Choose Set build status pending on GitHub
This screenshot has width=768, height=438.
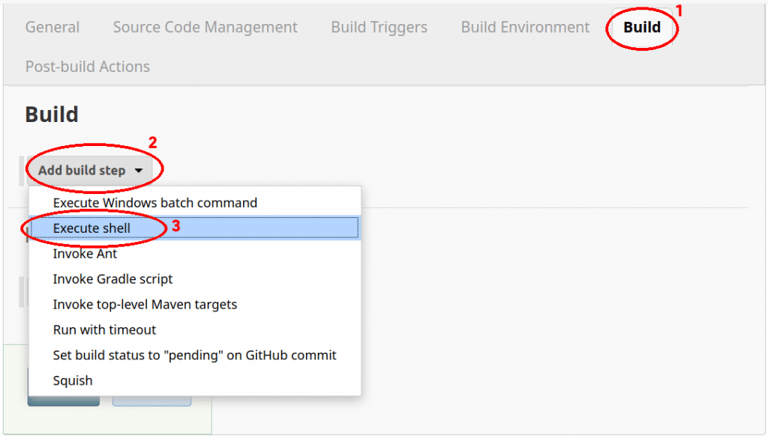pos(194,355)
